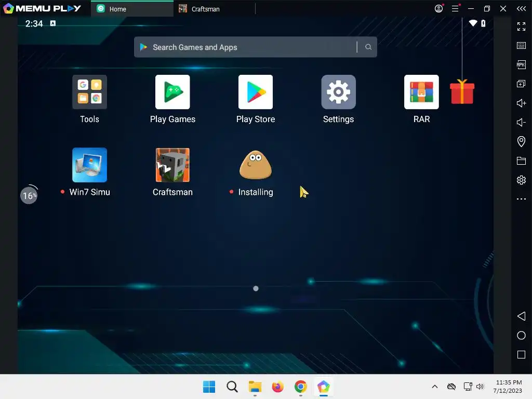Open Windows Start menu
The height and width of the screenshot is (399, 532).
pyautogui.click(x=209, y=387)
